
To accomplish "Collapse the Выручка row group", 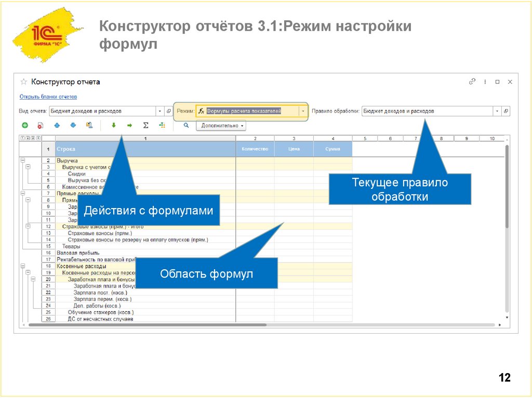I will [22, 161].
